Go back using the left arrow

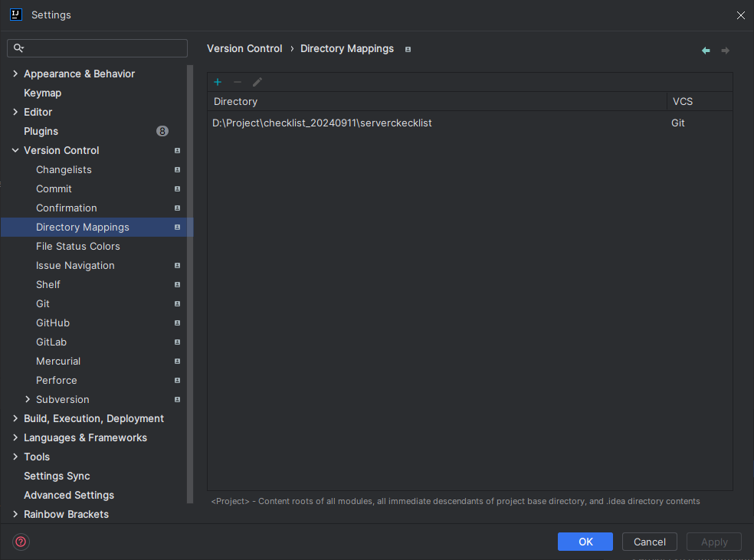[706, 51]
